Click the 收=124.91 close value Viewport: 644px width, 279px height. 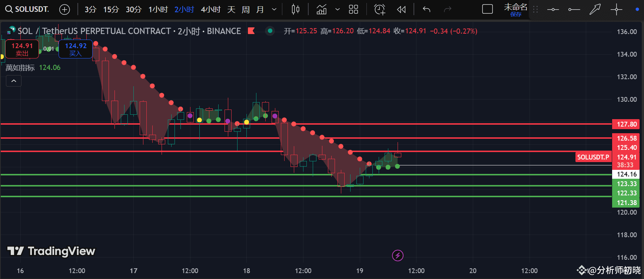pos(410,31)
